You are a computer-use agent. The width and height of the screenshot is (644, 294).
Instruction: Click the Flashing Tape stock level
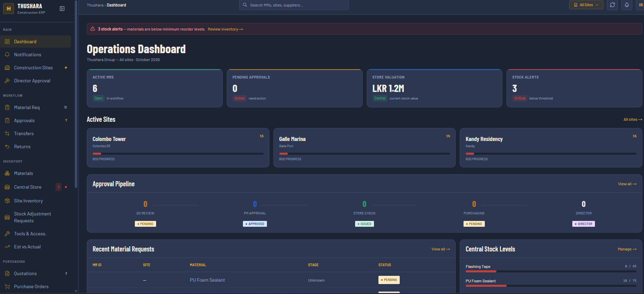click(551, 269)
